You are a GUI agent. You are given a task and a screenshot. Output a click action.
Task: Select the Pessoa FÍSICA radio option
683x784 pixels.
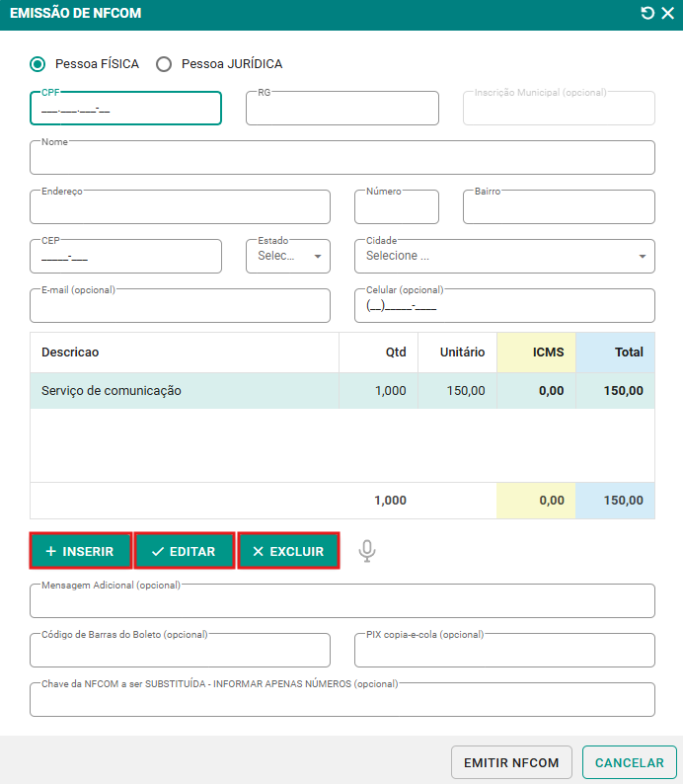38,64
